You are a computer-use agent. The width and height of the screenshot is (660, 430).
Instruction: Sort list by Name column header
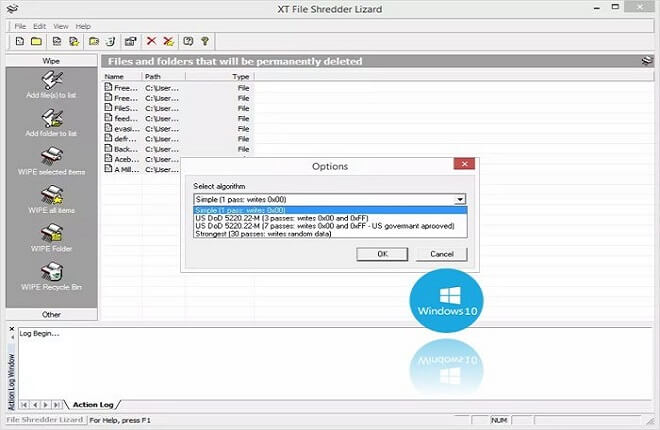[122, 77]
